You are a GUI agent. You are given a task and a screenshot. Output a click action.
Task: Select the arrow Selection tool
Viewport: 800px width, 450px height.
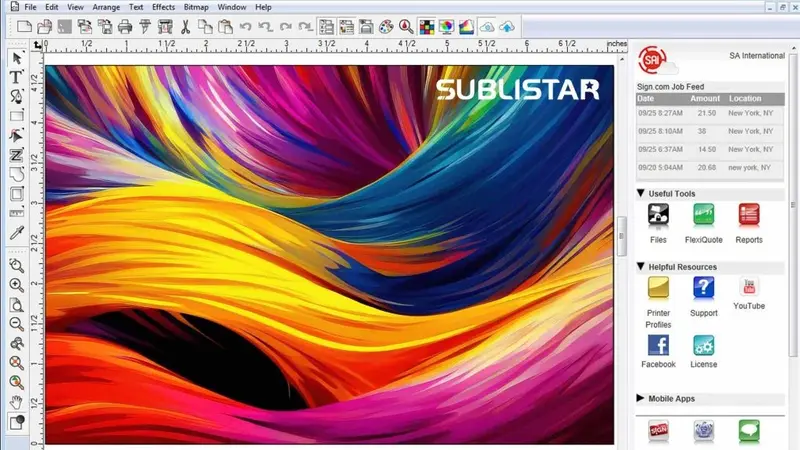coord(16,58)
